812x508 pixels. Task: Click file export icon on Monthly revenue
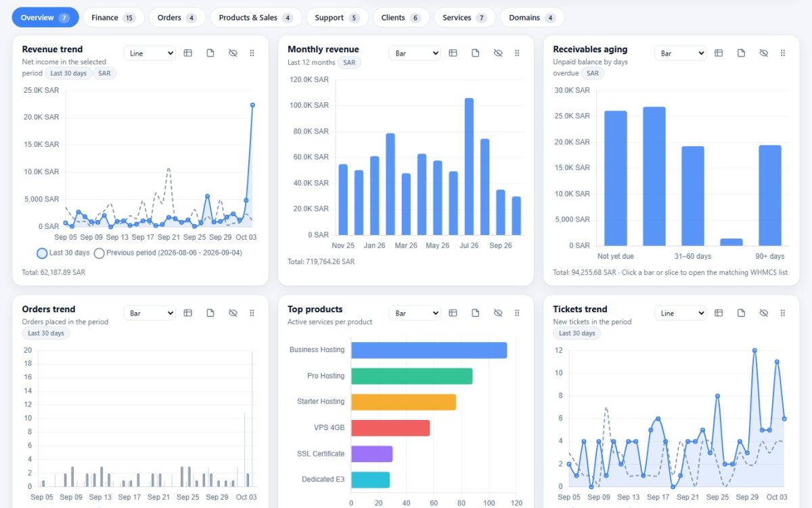click(x=476, y=53)
